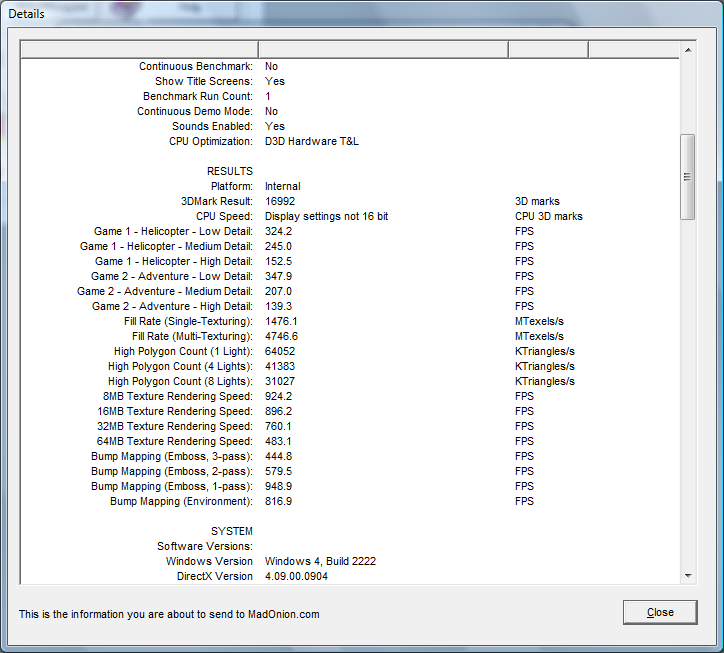Image resolution: width=724 pixels, height=653 pixels.
Task: Select High Polygon Count (8 Lights) row
Action: [180, 381]
